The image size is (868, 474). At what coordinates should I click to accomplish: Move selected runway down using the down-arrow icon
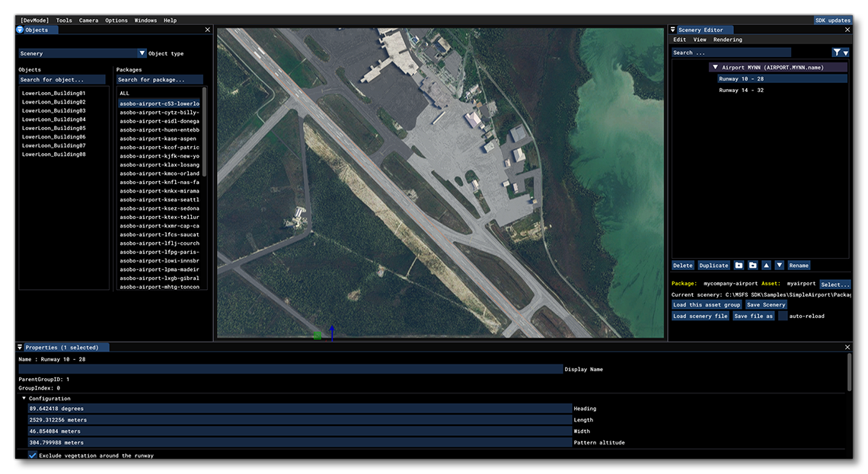coord(778,265)
